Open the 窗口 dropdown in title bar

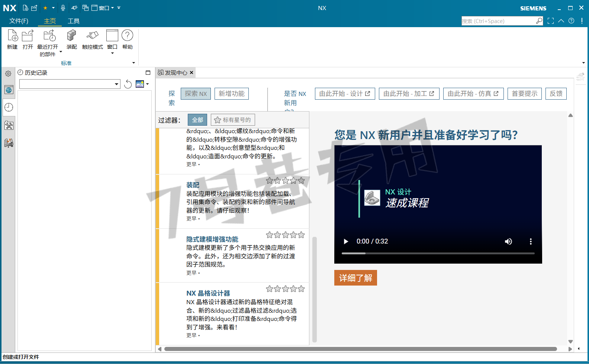(103, 8)
